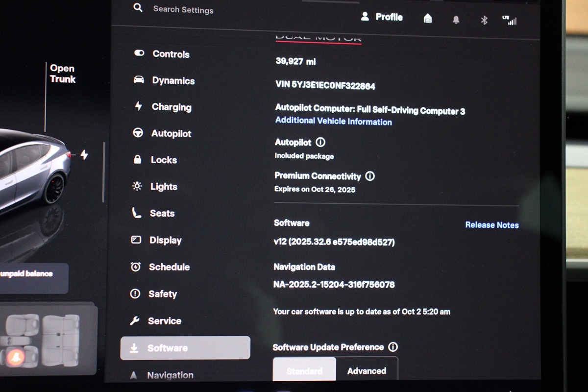This screenshot has width=588, height=392.
Task: Open the Release Notes link
Action: pyautogui.click(x=491, y=225)
